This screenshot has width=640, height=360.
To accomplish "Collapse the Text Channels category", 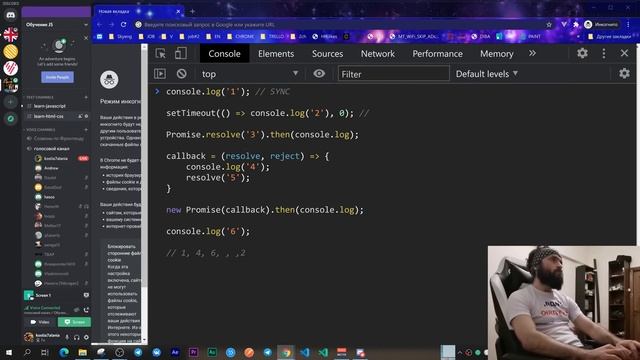I will 40,98.
